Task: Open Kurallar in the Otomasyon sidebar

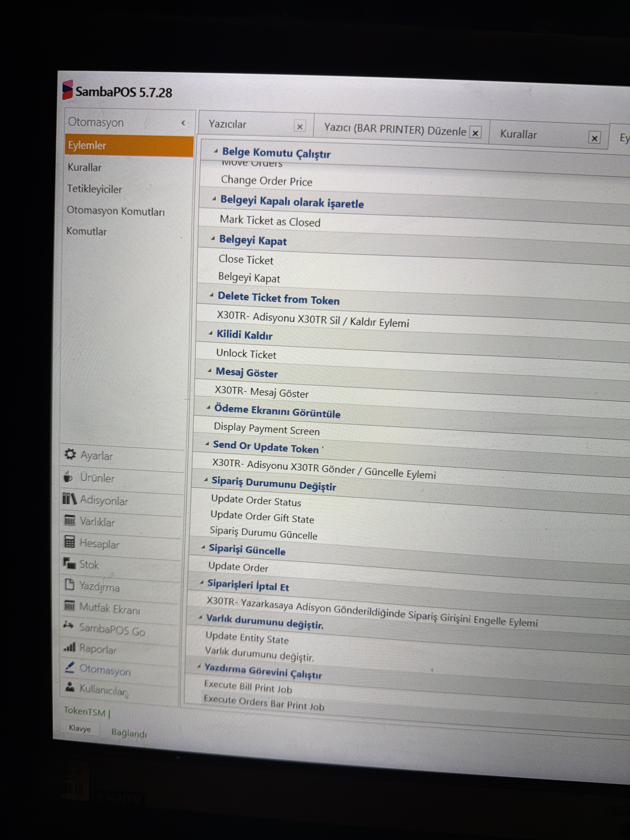Action: [84, 167]
